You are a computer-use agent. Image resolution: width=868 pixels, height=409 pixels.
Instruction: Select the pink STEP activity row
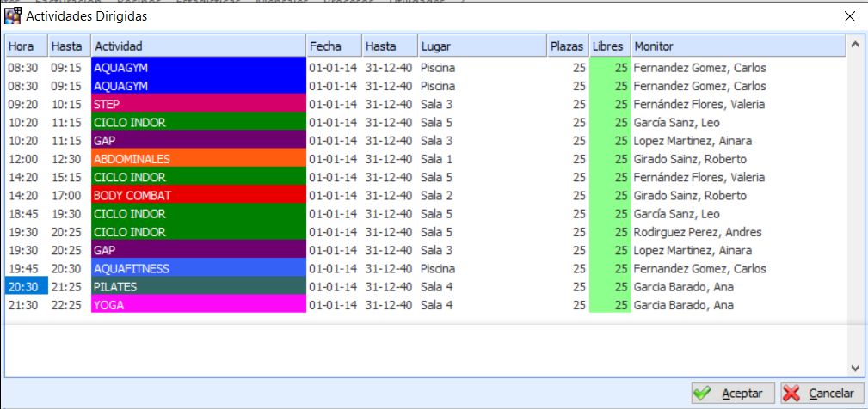click(198, 105)
